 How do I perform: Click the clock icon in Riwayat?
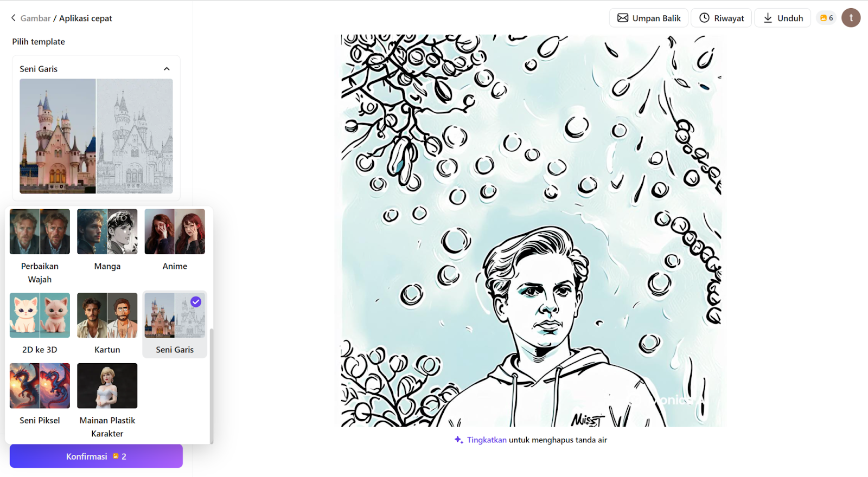[704, 18]
